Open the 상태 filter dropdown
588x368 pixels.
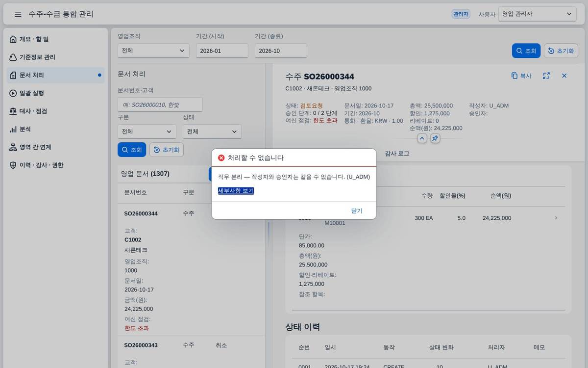pos(212,131)
